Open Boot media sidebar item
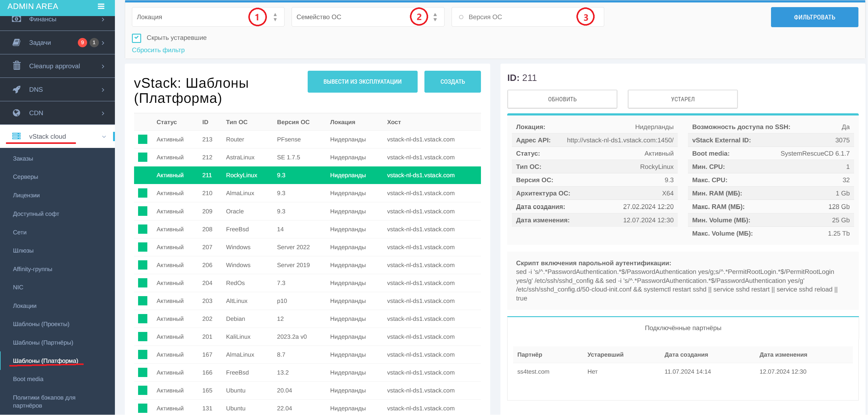 click(x=28, y=379)
